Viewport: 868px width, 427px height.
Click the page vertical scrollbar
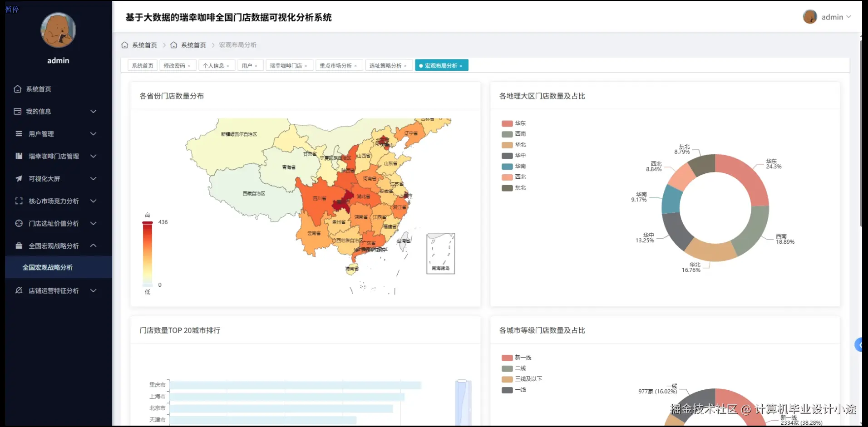(861, 133)
